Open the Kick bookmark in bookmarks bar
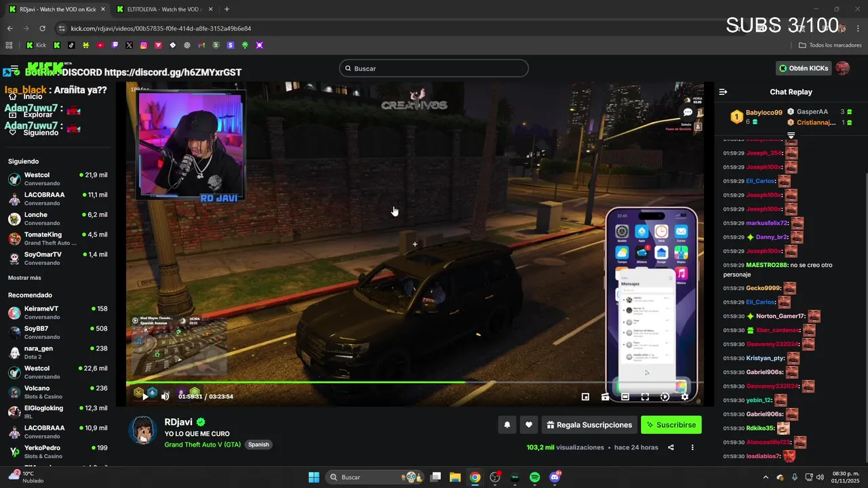Image resolution: width=868 pixels, height=488 pixels. 36,45
